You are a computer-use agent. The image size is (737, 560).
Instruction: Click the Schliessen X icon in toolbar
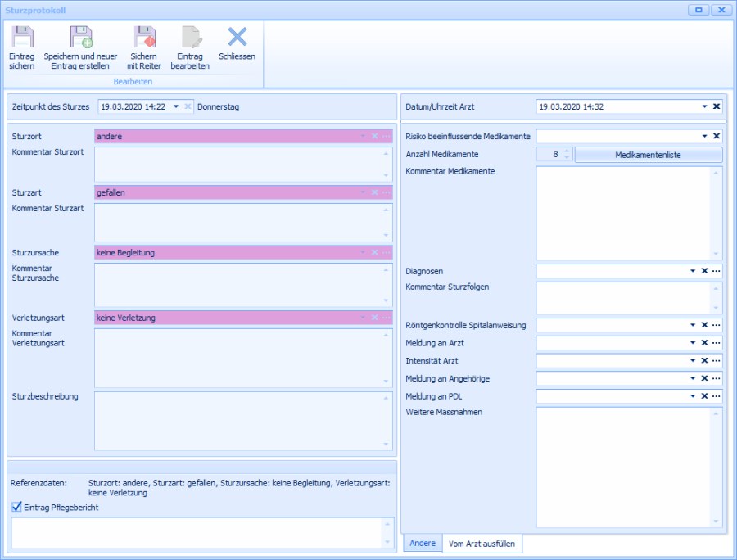tap(237, 37)
